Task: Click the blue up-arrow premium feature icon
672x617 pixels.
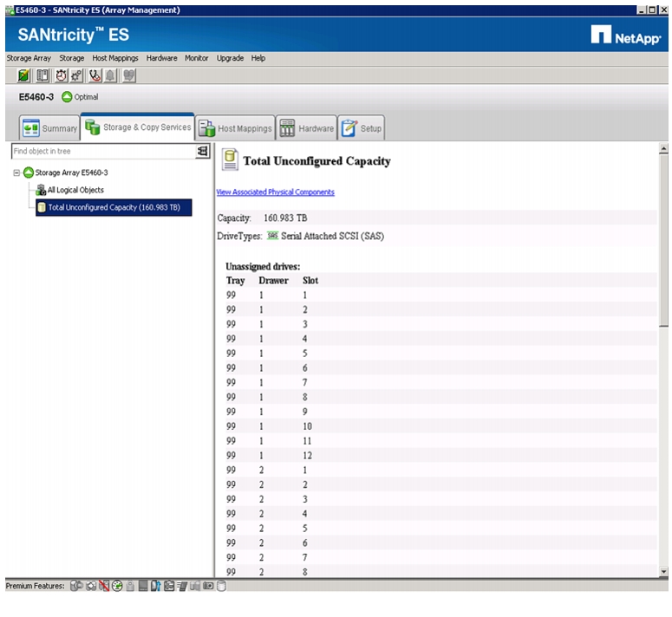Action: 155,586
